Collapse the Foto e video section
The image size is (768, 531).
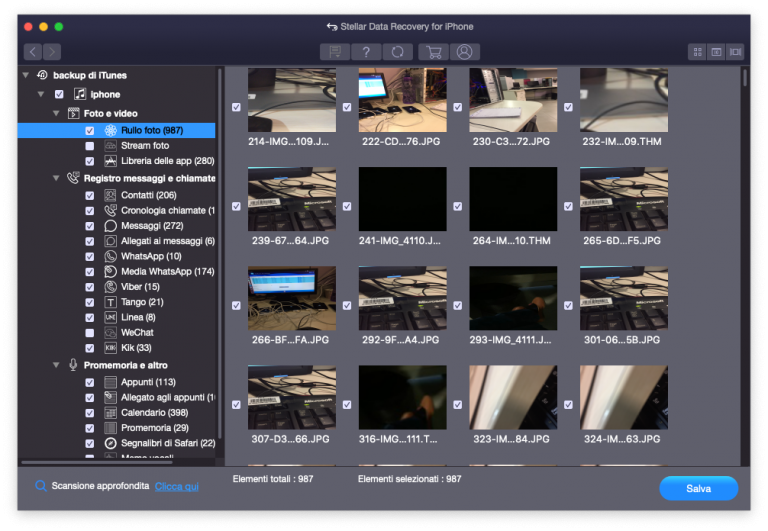56,113
